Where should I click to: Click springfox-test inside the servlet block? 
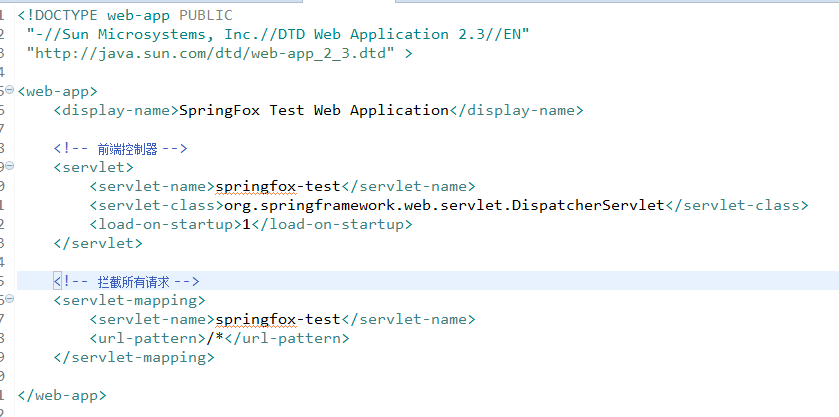coord(278,186)
